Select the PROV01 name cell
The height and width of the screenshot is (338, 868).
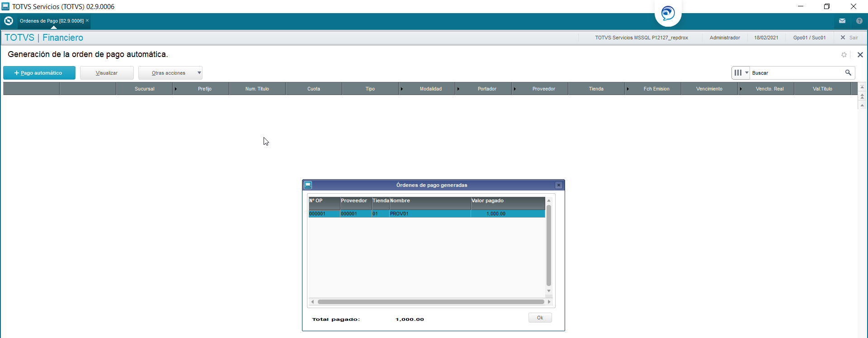pyautogui.click(x=430, y=214)
